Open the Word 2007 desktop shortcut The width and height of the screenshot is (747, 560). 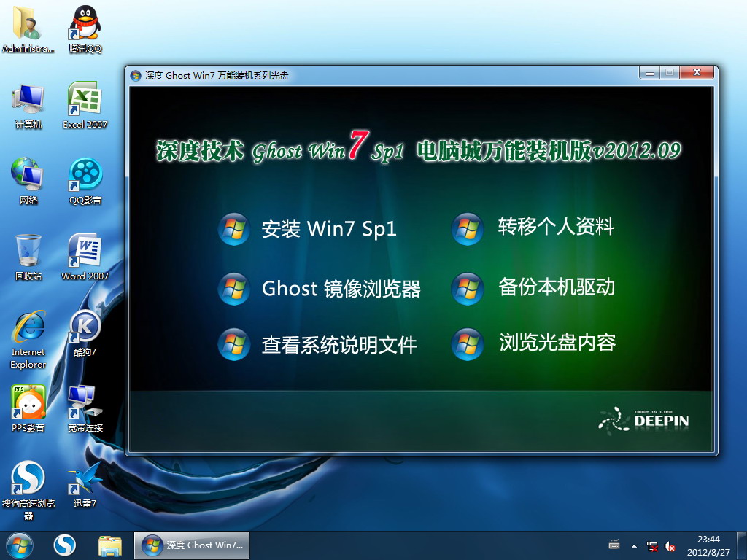click(x=85, y=257)
